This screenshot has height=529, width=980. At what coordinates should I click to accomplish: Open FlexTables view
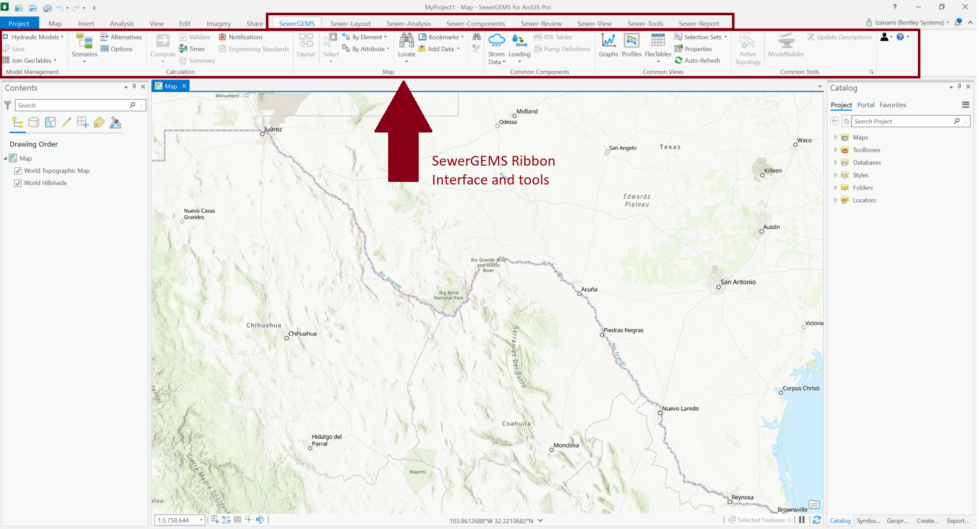(658, 47)
